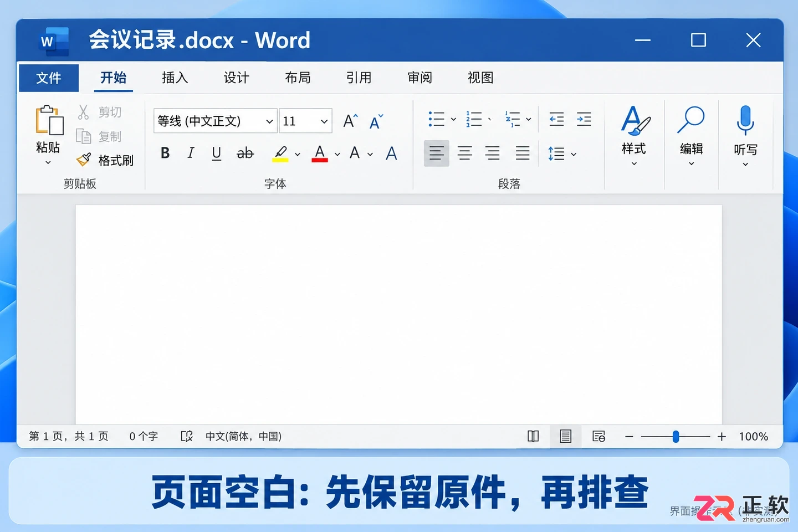Click the line spacing icon
798x532 pixels.
[x=556, y=154]
